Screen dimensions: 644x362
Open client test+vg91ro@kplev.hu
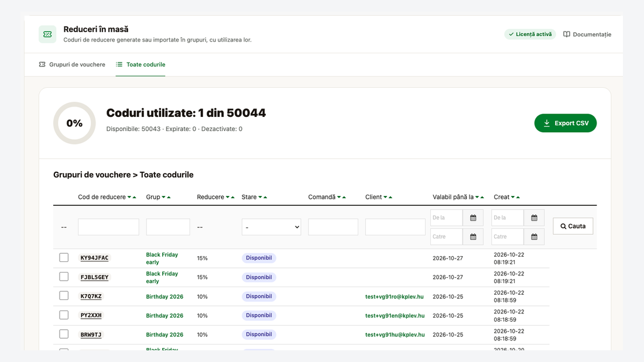pyautogui.click(x=394, y=297)
